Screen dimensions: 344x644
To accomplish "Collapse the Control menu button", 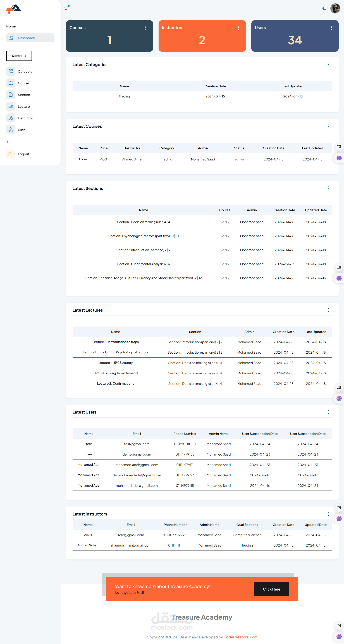I will pos(19,56).
